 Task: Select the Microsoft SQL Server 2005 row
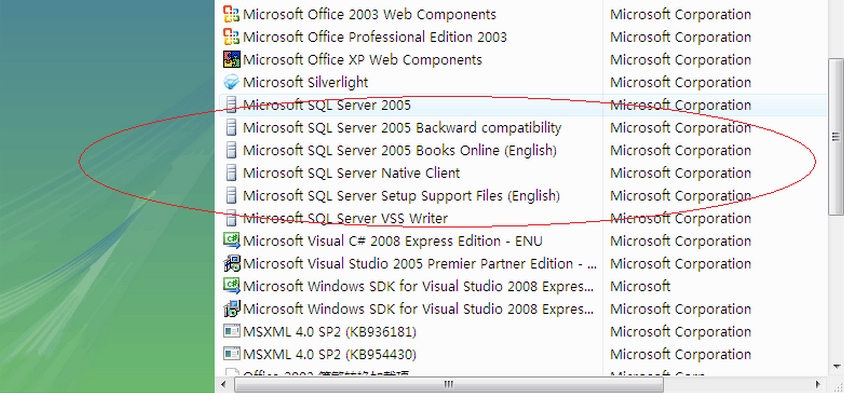click(x=523, y=104)
